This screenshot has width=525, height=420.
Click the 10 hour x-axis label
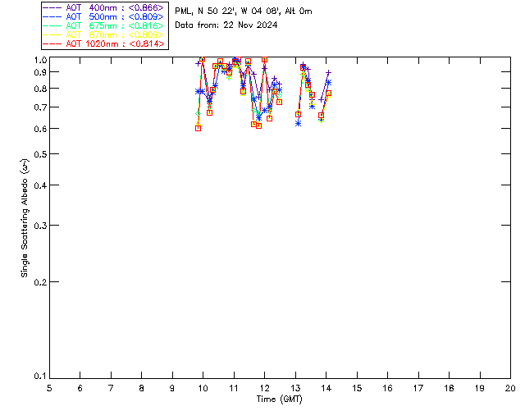203,388
